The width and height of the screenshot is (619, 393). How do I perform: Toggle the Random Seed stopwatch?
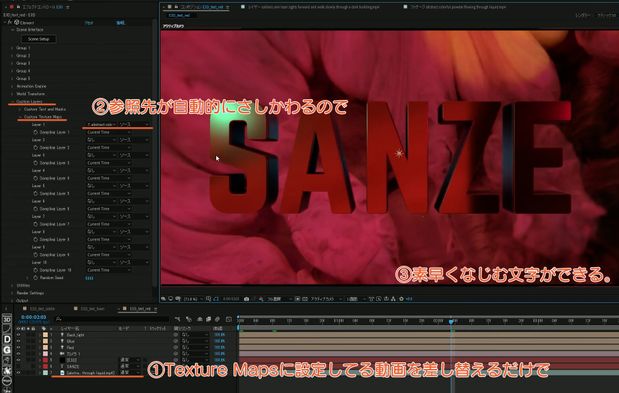tap(36, 278)
